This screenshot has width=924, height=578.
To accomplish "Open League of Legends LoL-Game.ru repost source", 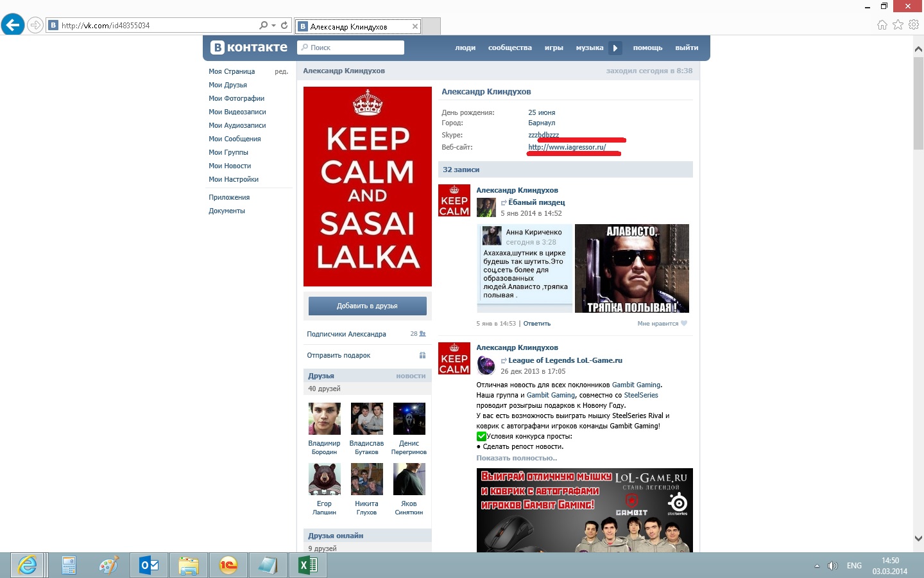I will (x=565, y=360).
